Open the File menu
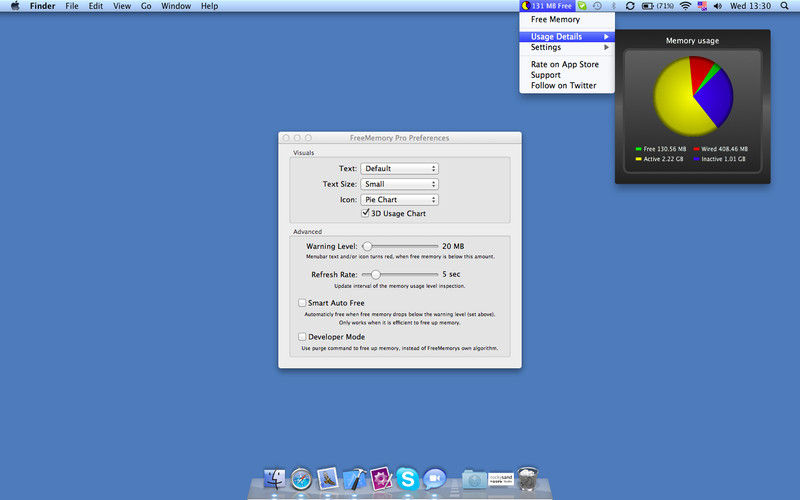 (72, 6)
